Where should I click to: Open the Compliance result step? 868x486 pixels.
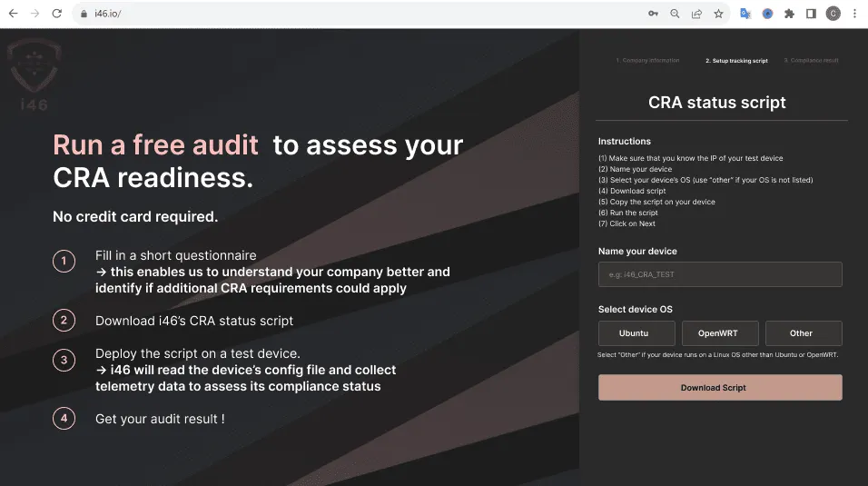[x=812, y=61]
